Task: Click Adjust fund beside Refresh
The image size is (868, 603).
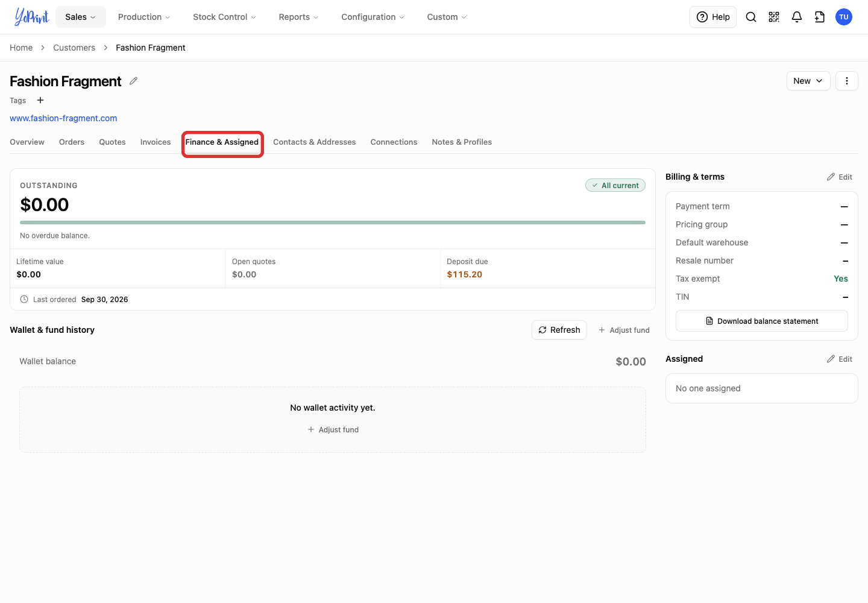Action: tap(624, 330)
